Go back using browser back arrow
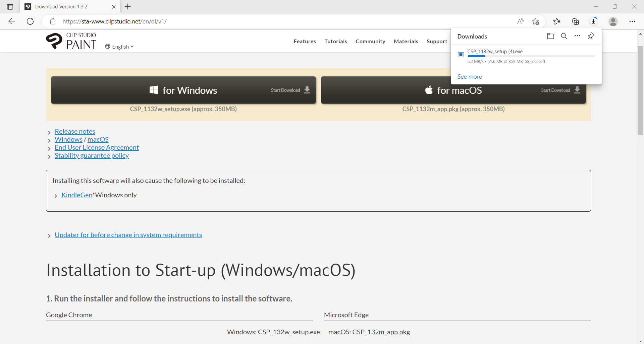The height and width of the screenshot is (344, 644). pos(12,21)
